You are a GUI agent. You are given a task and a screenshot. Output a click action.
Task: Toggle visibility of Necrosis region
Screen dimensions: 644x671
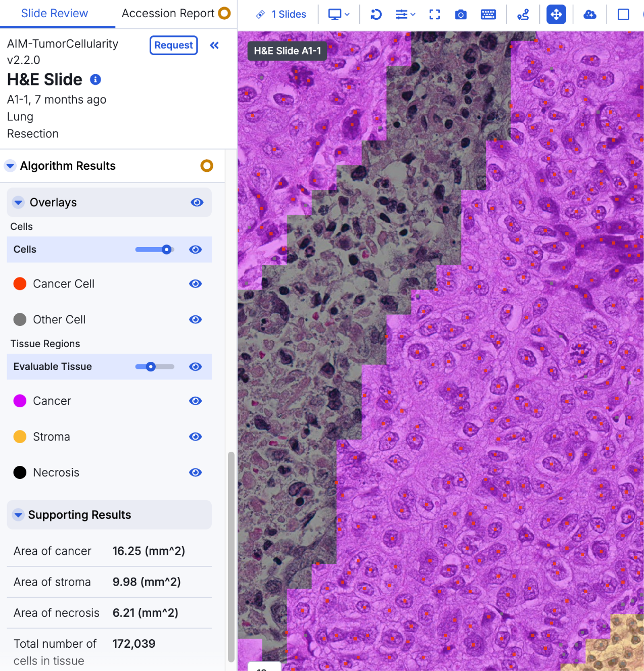click(x=196, y=472)
